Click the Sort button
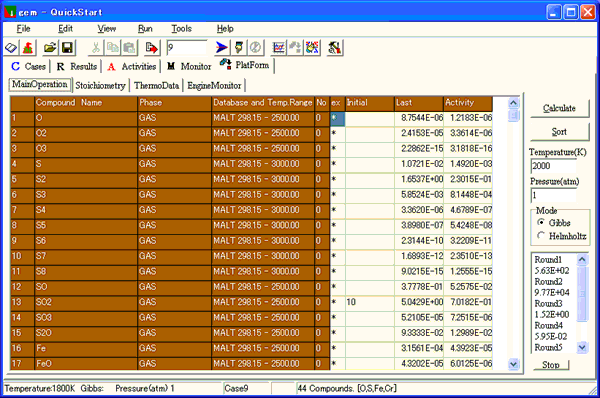The height and width of the screenshot is (398, 600). pos(559,132)
